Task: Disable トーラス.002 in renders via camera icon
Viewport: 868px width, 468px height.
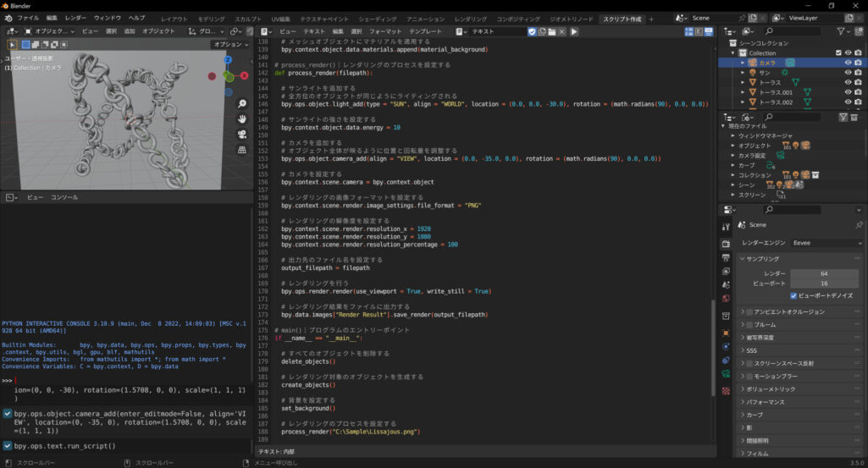Action: click(858, 102)
